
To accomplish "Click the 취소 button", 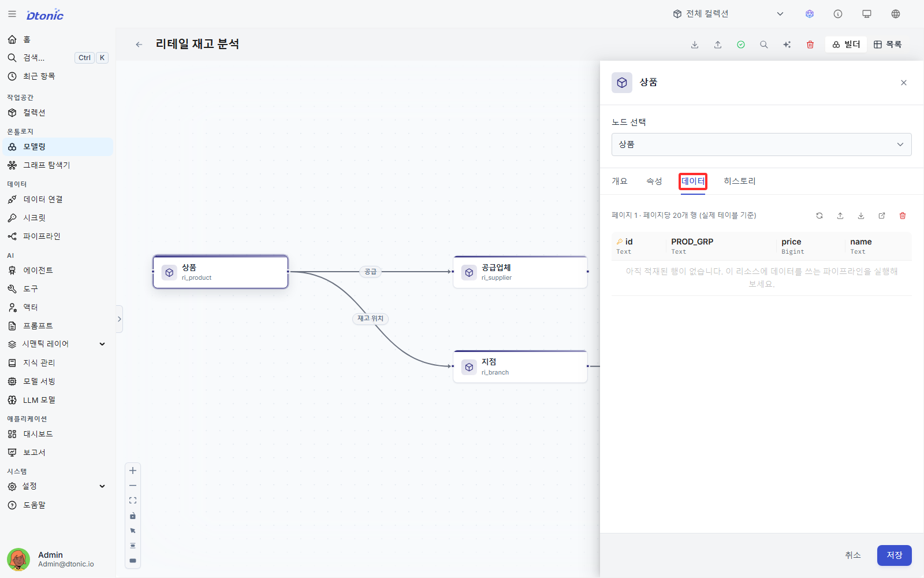I will 853,555.
